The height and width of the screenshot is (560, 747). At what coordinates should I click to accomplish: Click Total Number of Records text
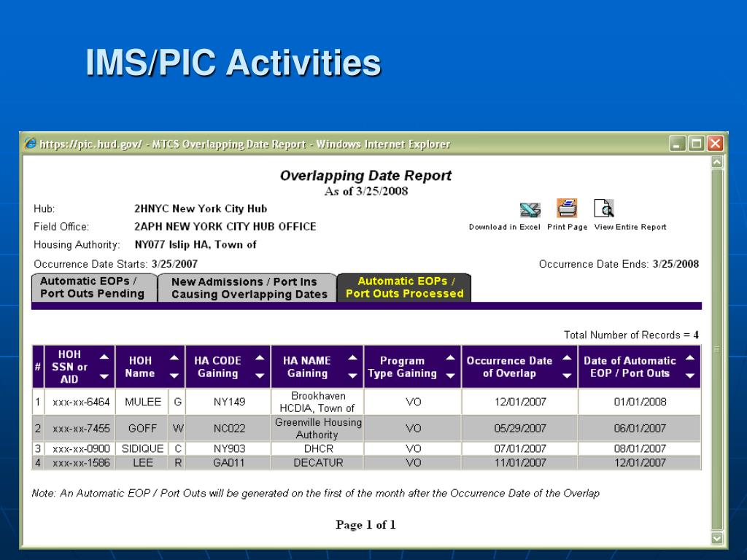pos(631,335)
